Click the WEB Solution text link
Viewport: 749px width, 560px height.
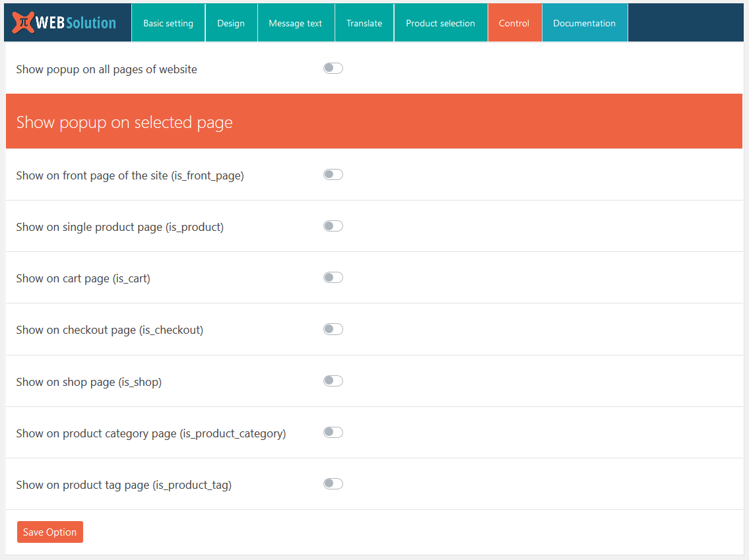75,22
